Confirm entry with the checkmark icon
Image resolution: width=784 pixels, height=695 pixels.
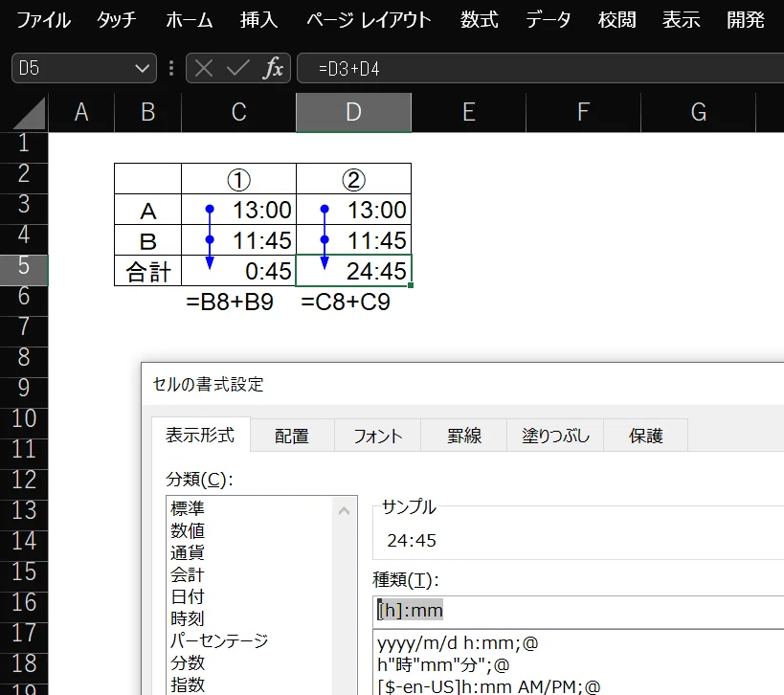coord(237,68)
